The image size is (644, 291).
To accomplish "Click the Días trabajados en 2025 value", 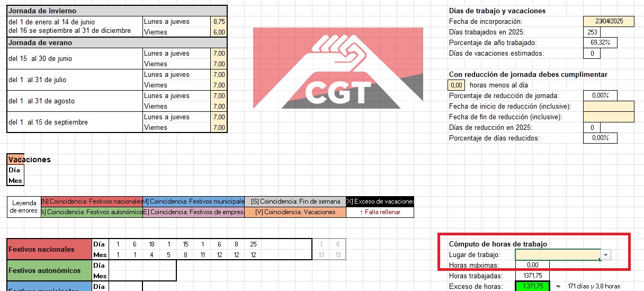I will tap(592, 32).
